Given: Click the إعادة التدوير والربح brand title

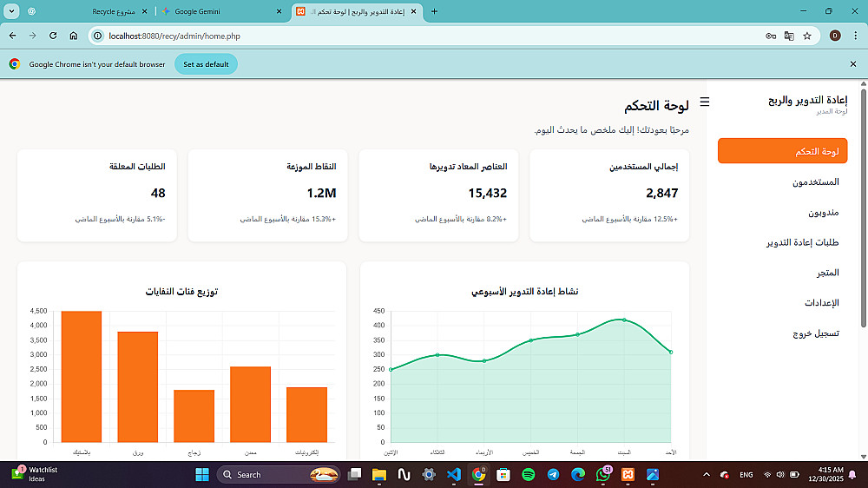Looking at the screenshot, I should pyautogui.click(x=807, y=100).
